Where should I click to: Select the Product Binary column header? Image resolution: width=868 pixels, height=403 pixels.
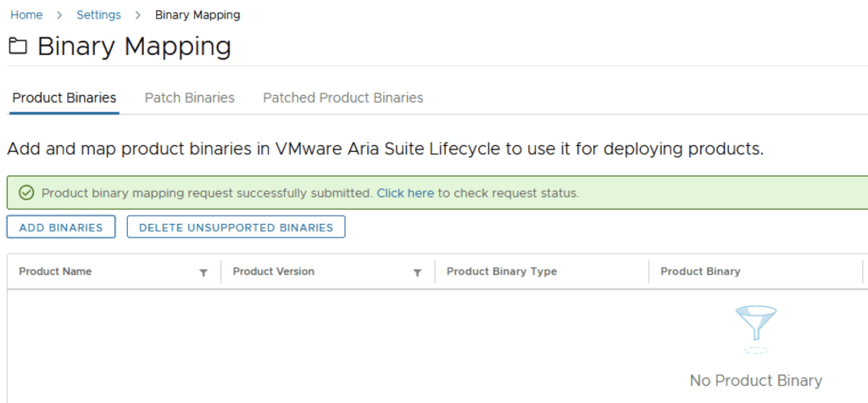point(700,271)
